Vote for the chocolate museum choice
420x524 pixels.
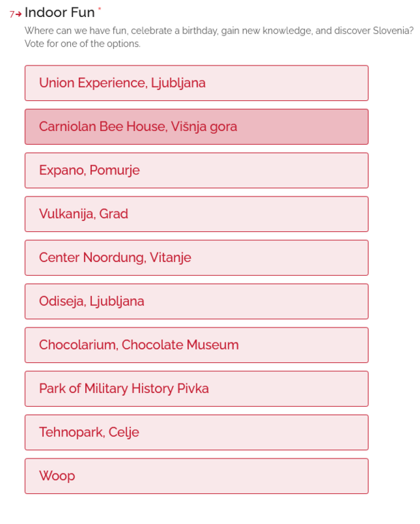(x=196, y=345)
